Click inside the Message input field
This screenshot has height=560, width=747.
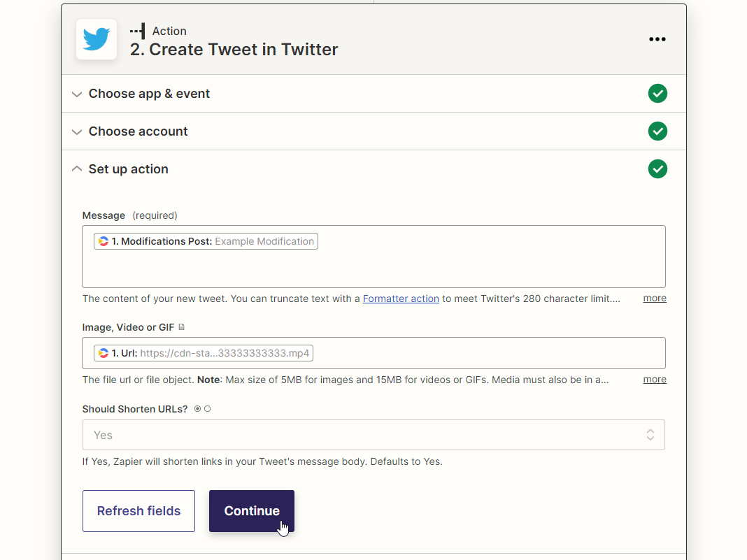point(373,257)
